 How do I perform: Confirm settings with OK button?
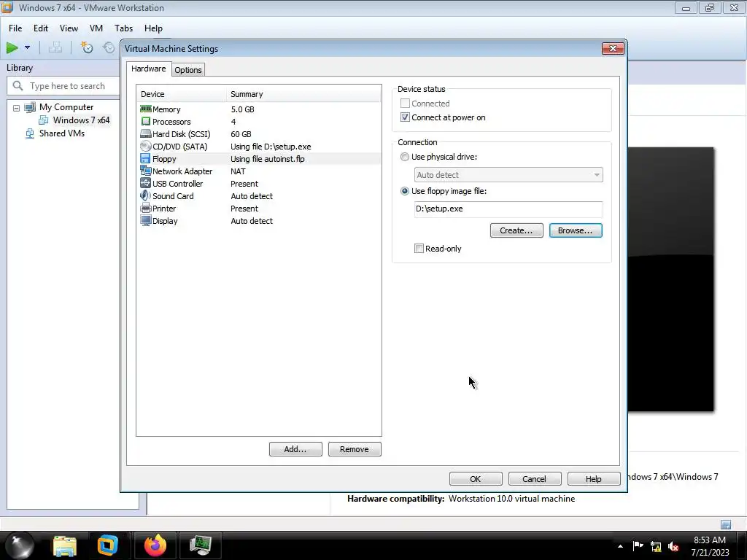click(476, 479)
